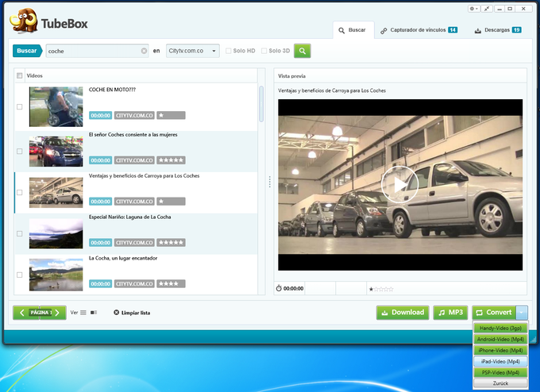The width and height of the screenshot is (540, 392).
Task: Choose iPhone-Video (Mp4) conversion option
Action: coord(500,351)
